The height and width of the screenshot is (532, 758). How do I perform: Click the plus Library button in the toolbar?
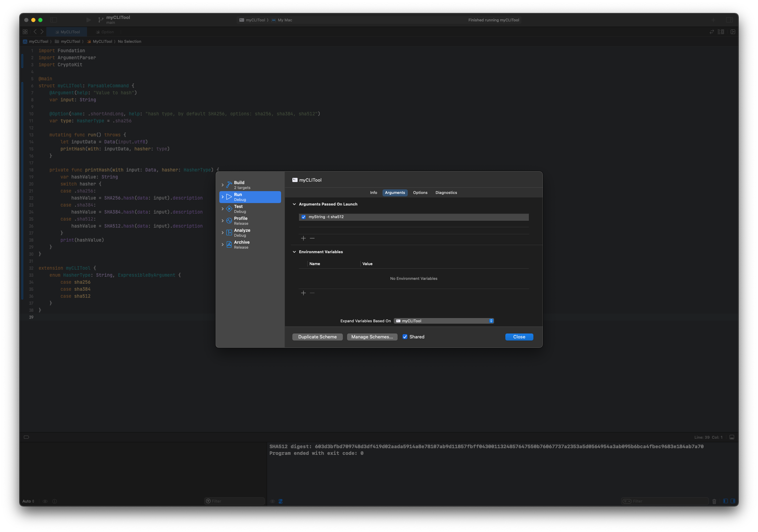click(713, 20)
